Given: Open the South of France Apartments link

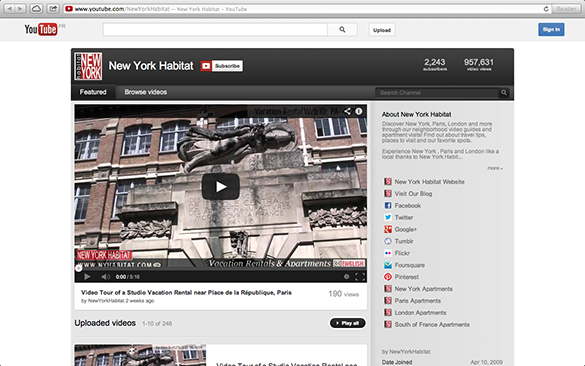Looking at the screenshot, I should tap(432, 325).
